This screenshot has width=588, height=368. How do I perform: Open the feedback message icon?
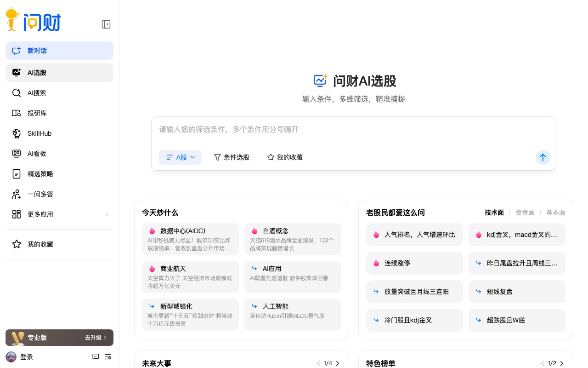point(96,357)
